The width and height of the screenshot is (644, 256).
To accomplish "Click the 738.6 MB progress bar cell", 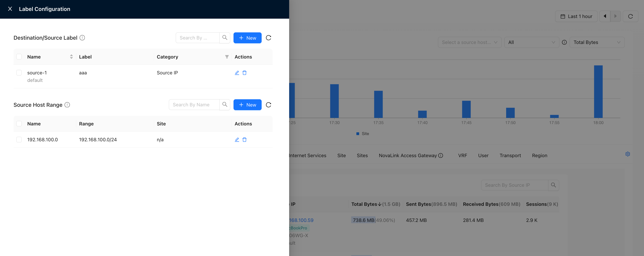I will [x=363, y=220].
